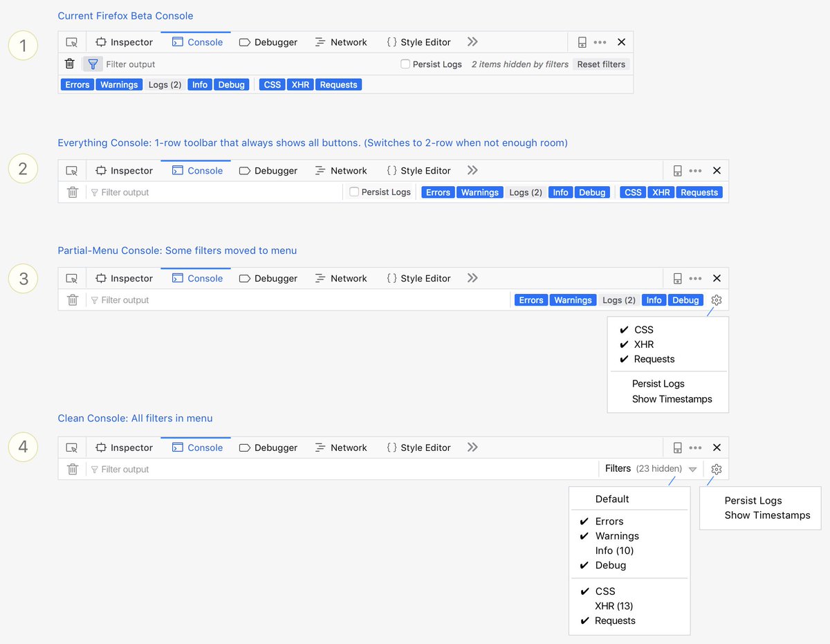Enable Logs (2) filter in mockup 1
The height and width of the screenshot is (644, 830).
(x=165, y=85)
